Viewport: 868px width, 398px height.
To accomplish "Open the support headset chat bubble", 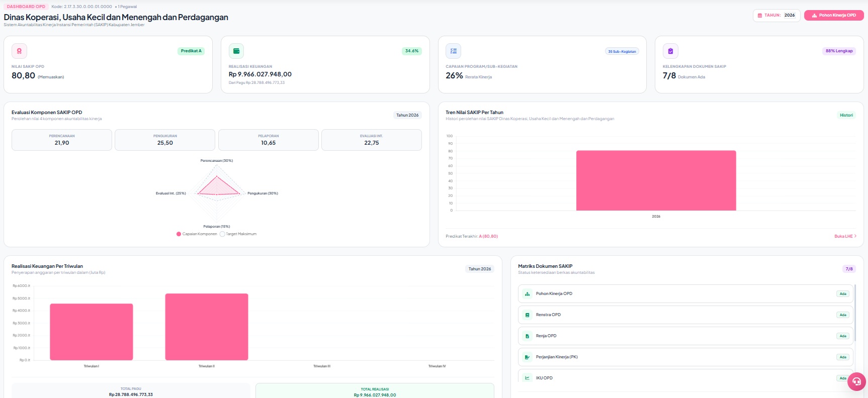I will 856,382.
